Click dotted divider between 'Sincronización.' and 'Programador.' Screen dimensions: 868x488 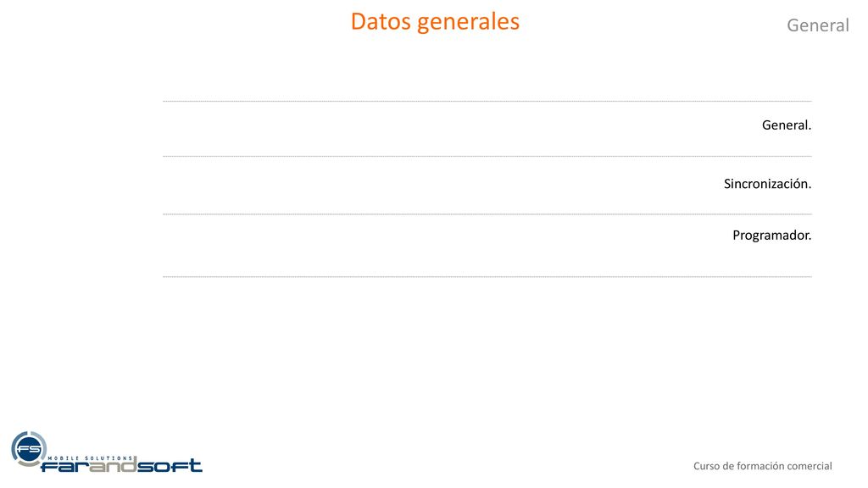[x=487, y=214]
